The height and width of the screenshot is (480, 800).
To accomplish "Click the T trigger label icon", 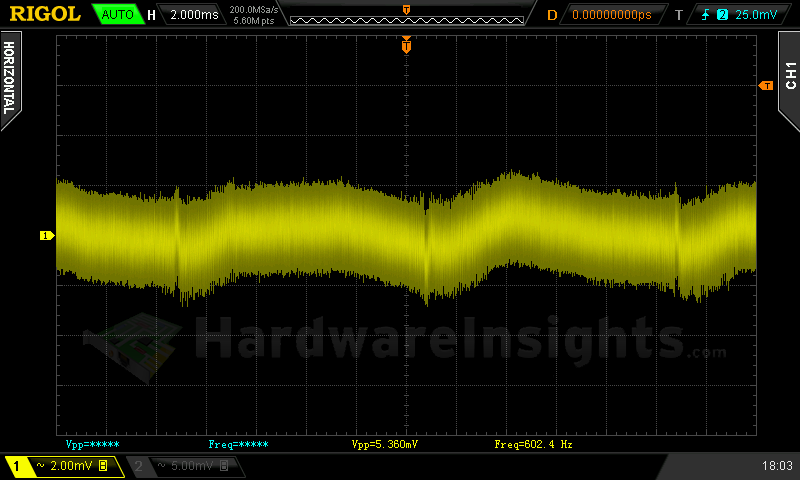I will [x=679, y=15].
